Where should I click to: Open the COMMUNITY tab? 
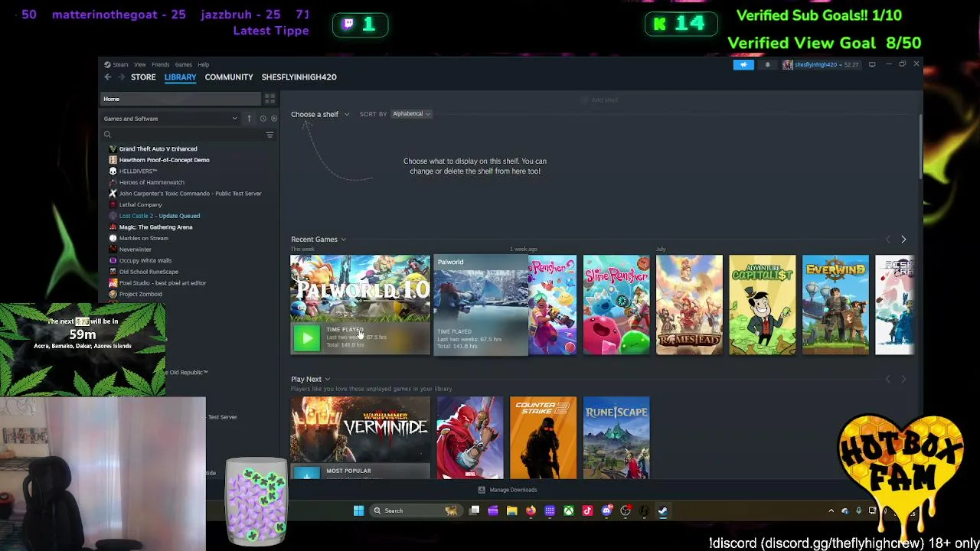[x=229, y=77]
